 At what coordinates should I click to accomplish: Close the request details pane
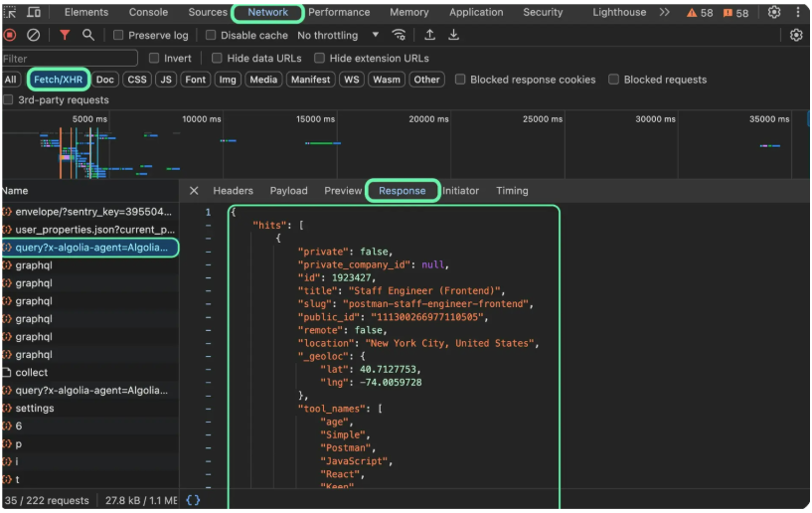click(194, 191)
